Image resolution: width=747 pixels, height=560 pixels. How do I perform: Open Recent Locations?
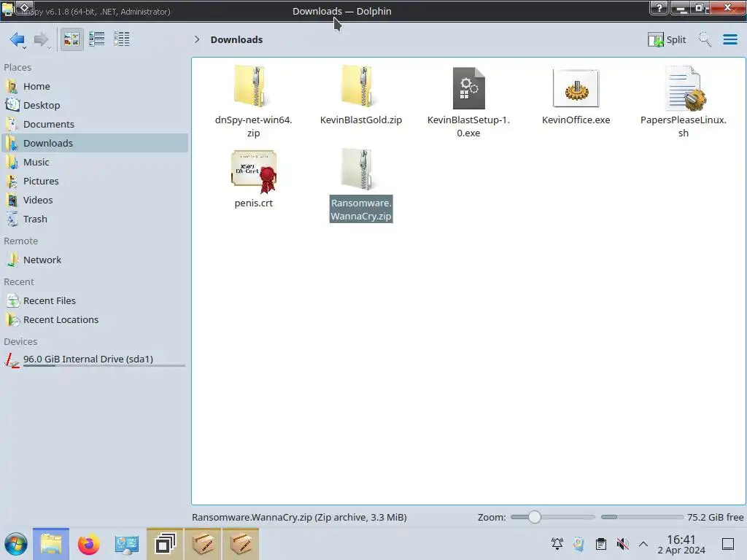(95, 320)
